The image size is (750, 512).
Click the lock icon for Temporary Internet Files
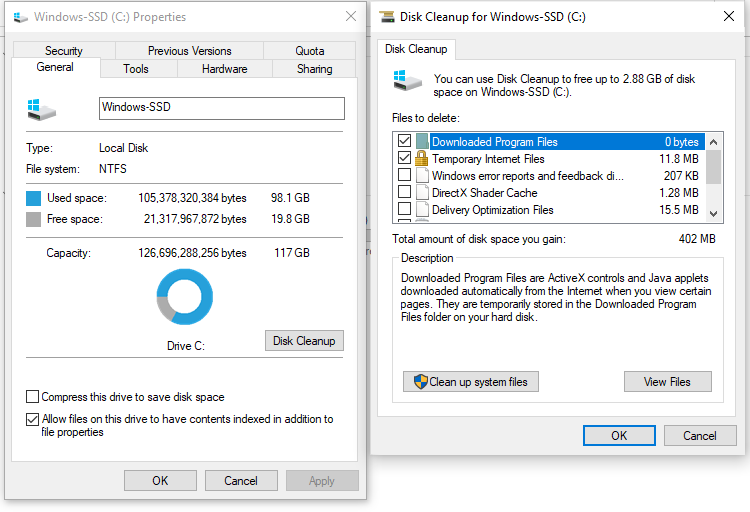[x=421, y=158]
